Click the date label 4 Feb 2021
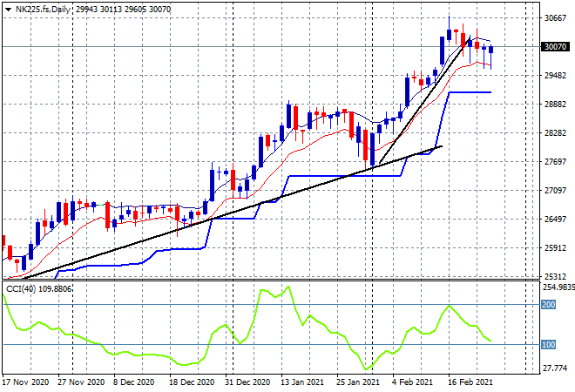This screenshot has height=392, width=575. click(x=412, y=382)
